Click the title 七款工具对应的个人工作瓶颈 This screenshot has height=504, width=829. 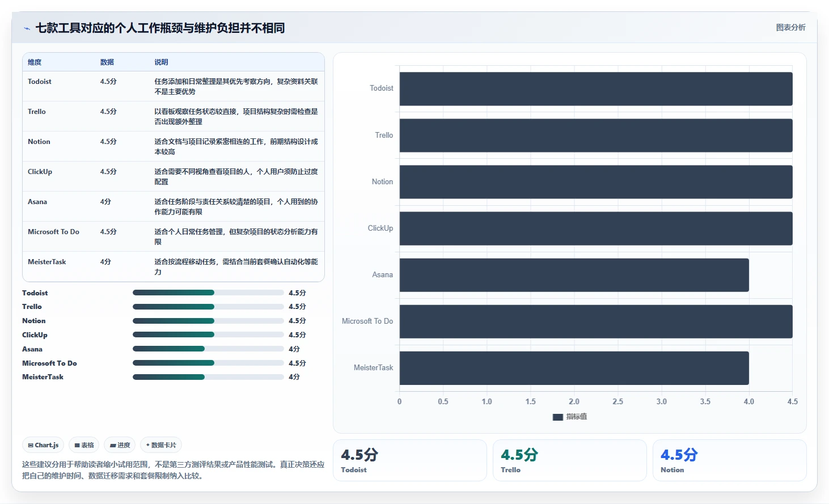[160, 28]
